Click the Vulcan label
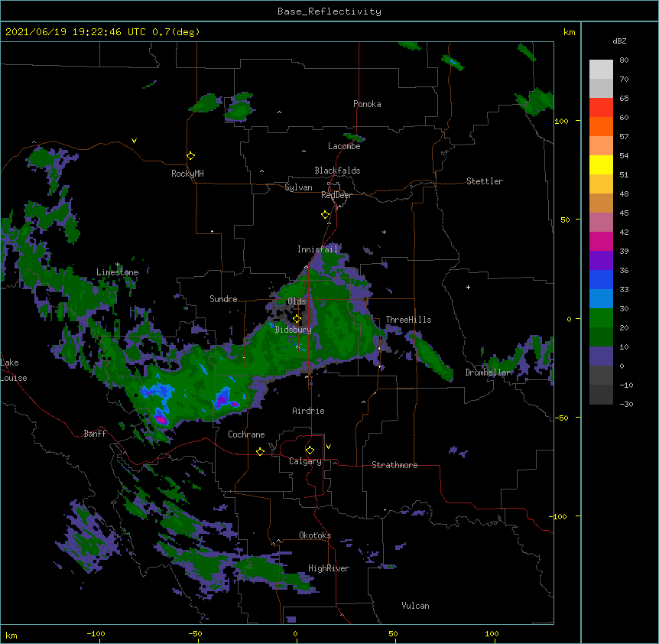 tap(415, 606)
